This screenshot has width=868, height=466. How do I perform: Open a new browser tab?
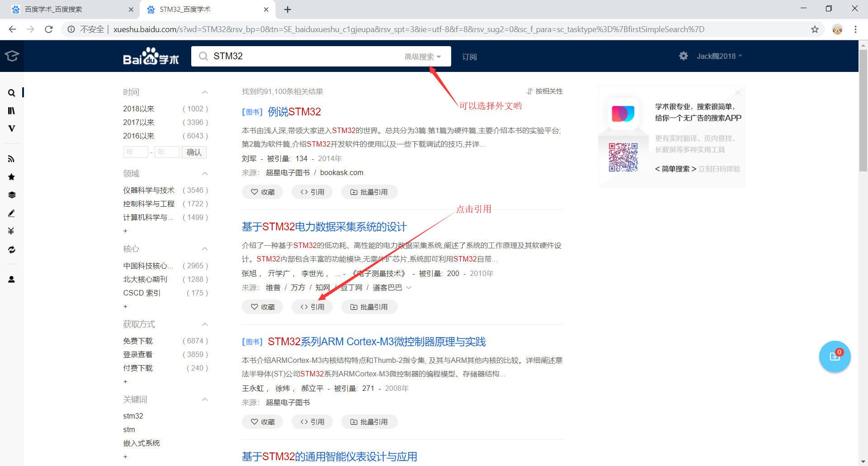click(288, 10)
